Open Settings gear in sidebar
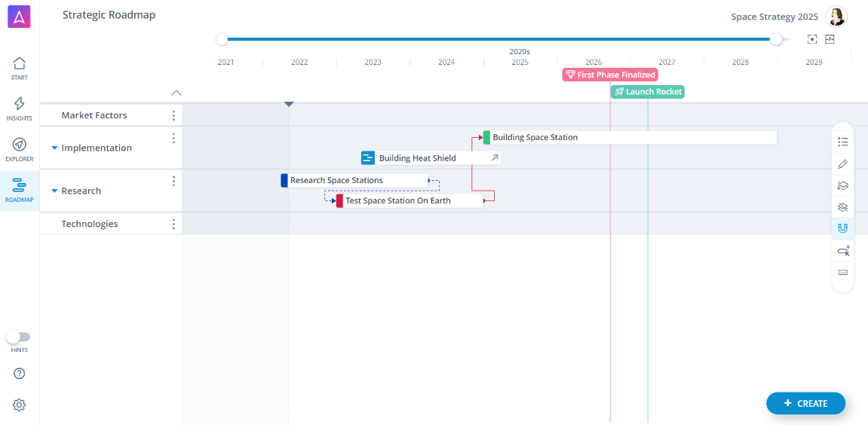Screen dimensions: 868x425 [20, 405]
